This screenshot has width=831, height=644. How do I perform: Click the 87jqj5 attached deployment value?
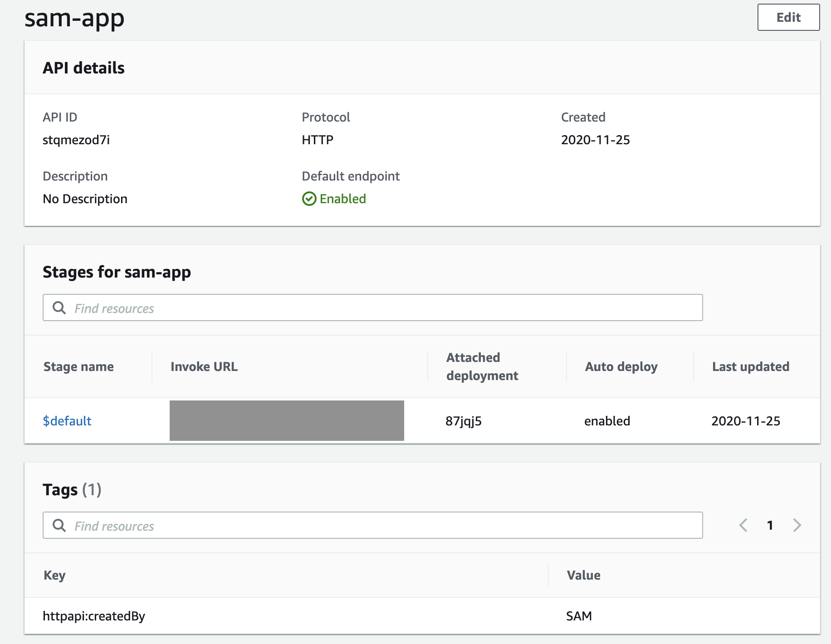tap(463, 421)
